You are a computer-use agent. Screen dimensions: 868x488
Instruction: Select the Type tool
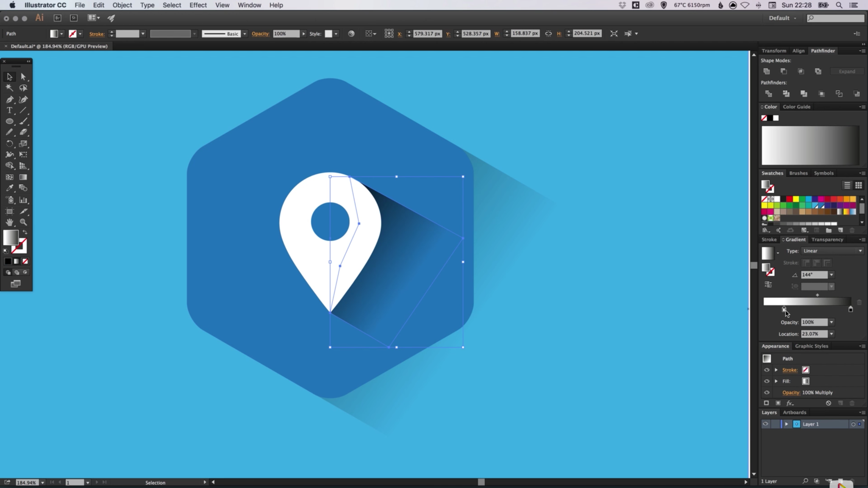[9, 110]
